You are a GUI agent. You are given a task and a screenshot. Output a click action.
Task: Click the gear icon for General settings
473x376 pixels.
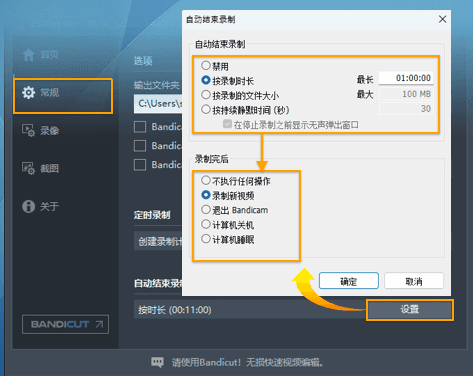[x=28, y=92]
